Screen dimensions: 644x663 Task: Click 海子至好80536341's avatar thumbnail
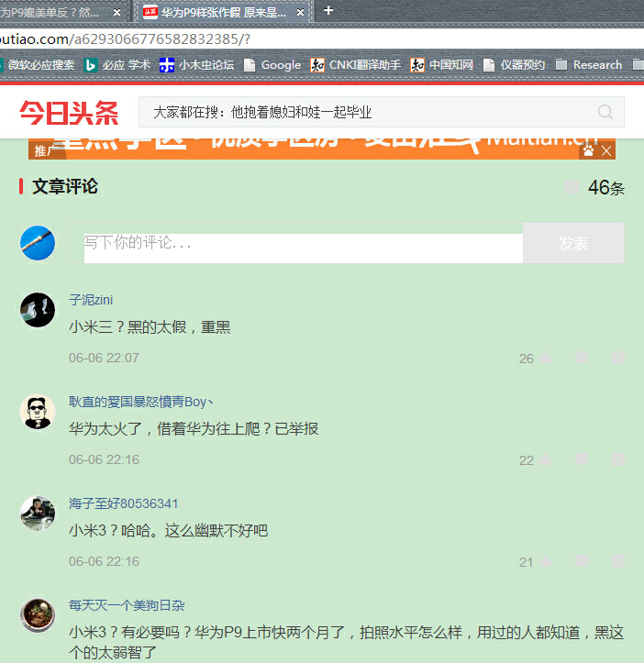[38, 514]
